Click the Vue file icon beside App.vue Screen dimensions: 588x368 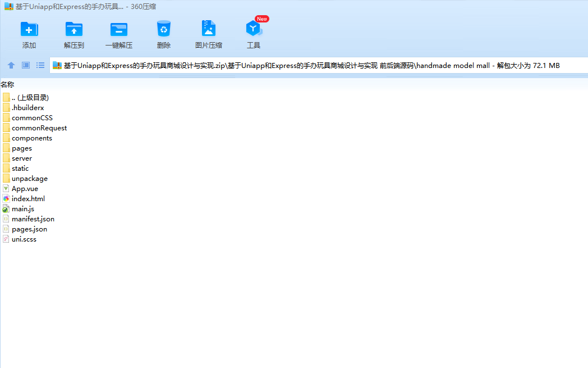tap(6, 189)
